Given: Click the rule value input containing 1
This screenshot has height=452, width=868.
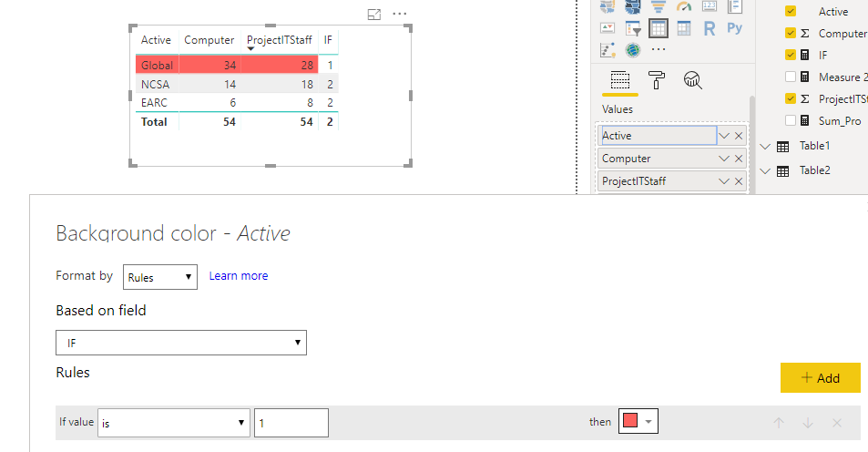Looking at the screenshot, I should (291, 423).
